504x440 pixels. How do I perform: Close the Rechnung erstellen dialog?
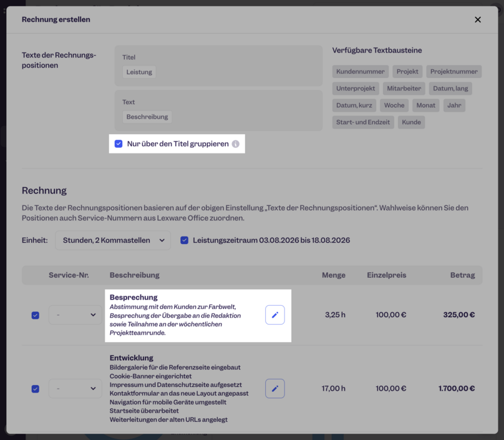478,19
